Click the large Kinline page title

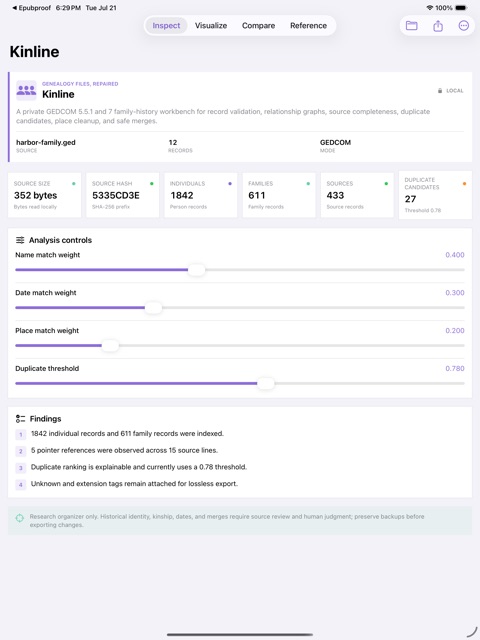click(34, 52)
